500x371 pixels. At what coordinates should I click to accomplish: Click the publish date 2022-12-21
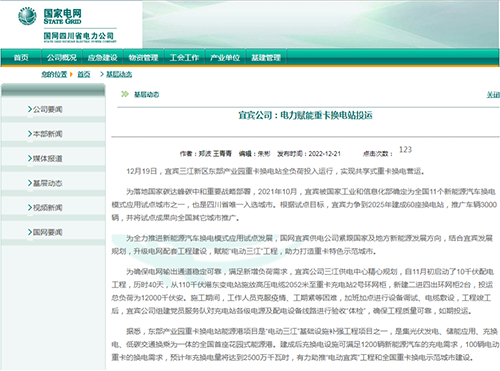325,154
